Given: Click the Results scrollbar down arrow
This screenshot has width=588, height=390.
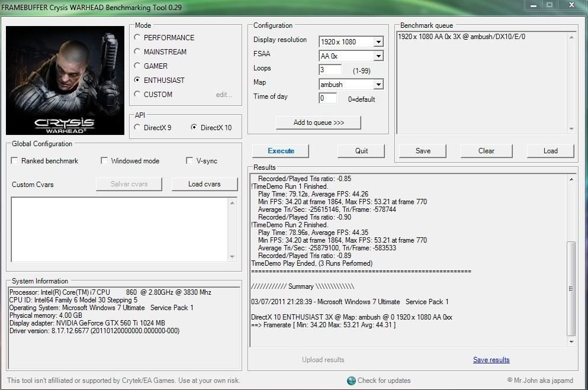Looking at the screenshot, I should [x=571, y=341].
